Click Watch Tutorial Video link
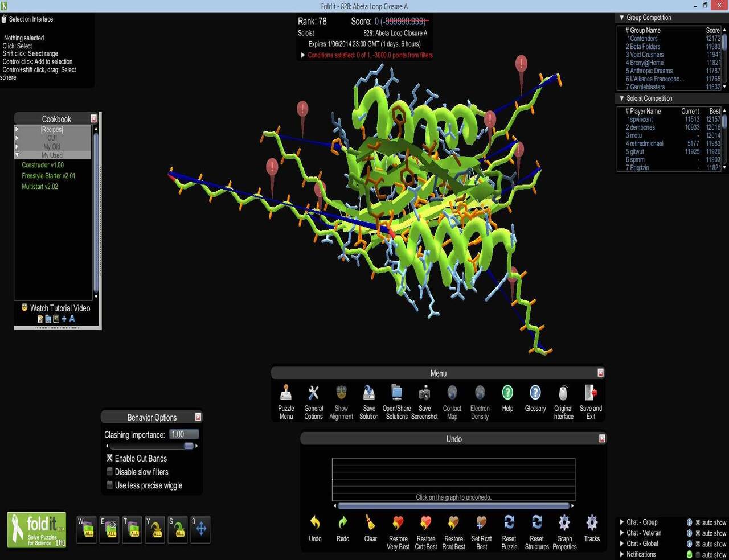This screenshot has height=560, width=729. (x=60, y=308)
